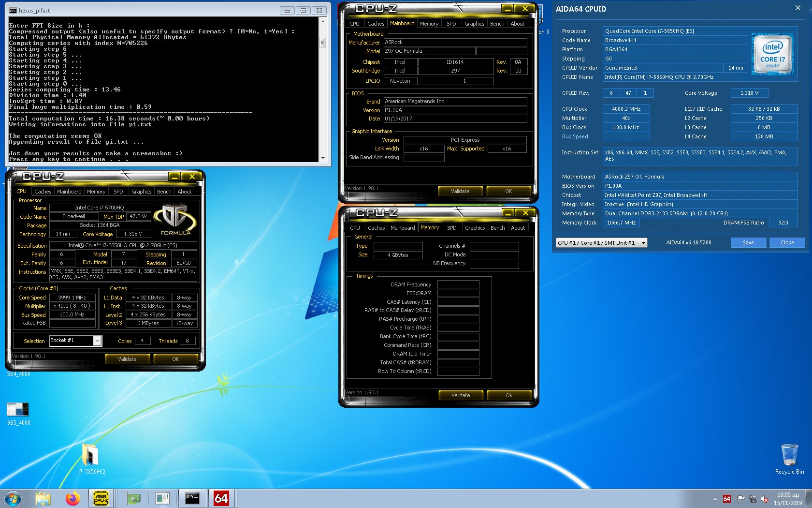The height and width of the screenshot is (508, 812).
Task: Save the AIDA64 CPUID report
Action: tap(748, 242)
